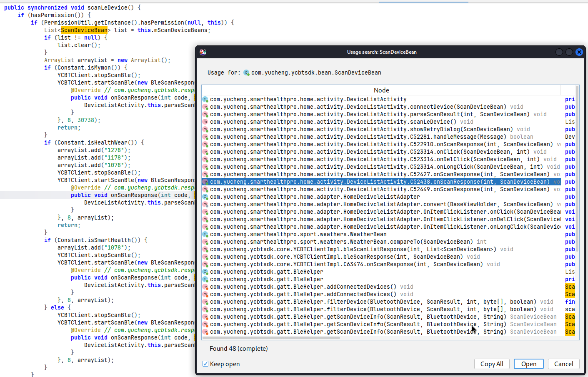588x377 pixels.
Task: Click the method icon of the HomeDecivcleListAdapter.convert row
Action: tap(205, 204)
